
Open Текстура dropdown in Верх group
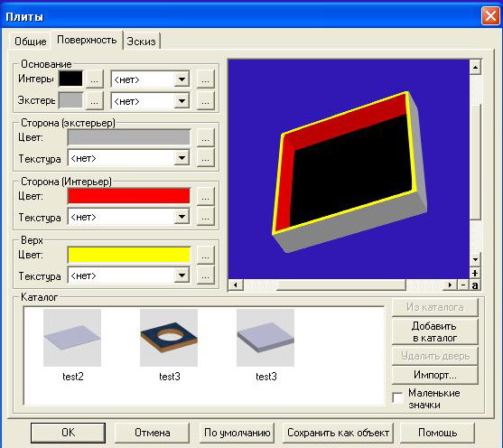click(x=182, y=275)
